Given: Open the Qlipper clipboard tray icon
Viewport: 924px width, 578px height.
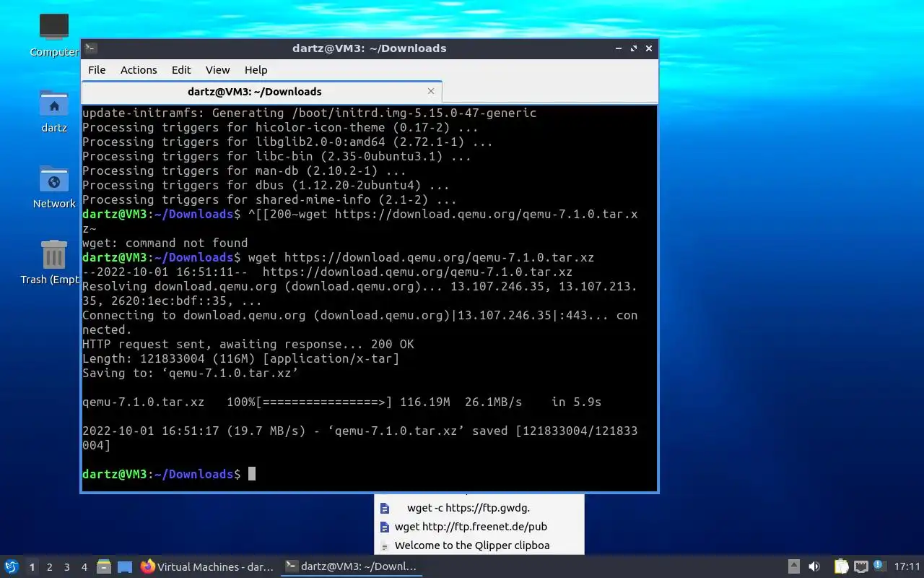Looking at the screenshot, I should pos(841,566).
